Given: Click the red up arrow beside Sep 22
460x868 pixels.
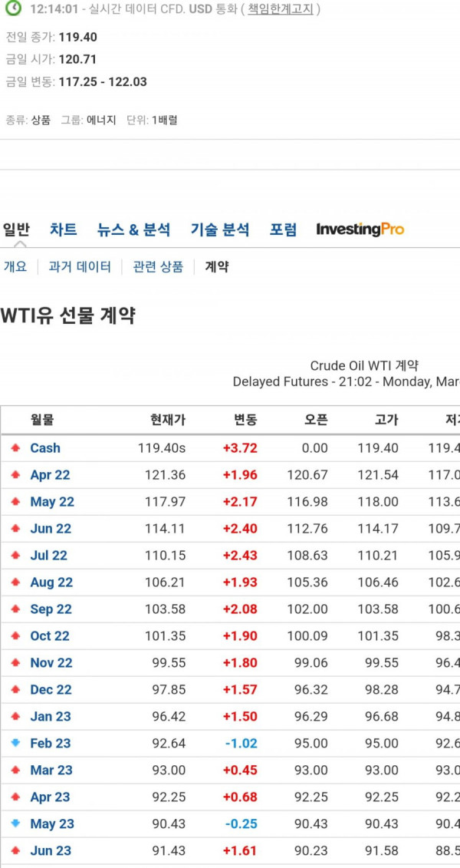Looking at the screenshot, I should tap(15, 609).
